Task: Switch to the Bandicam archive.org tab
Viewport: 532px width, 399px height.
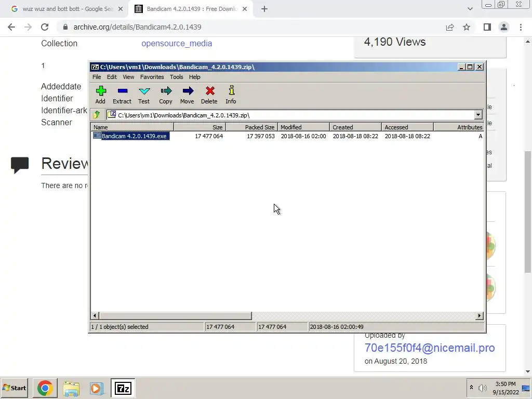Action: 191,9
